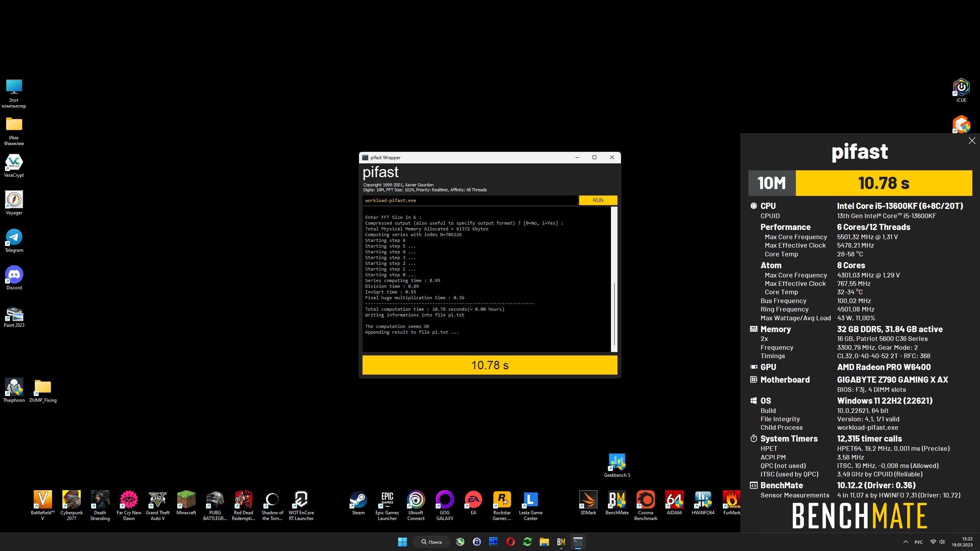This screenshot has height=551, width=980.
Task: Click the workload-pifast.exe input field
Action: point(470,200)
